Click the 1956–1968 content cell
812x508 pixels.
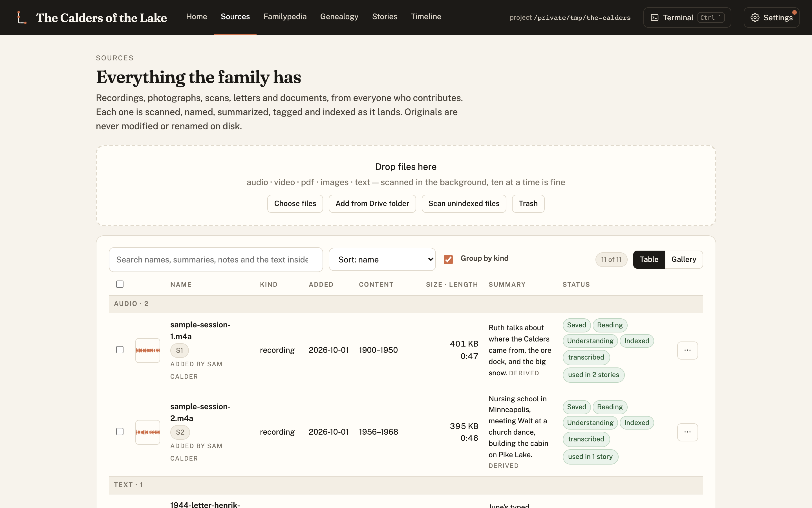coord(378,432)
